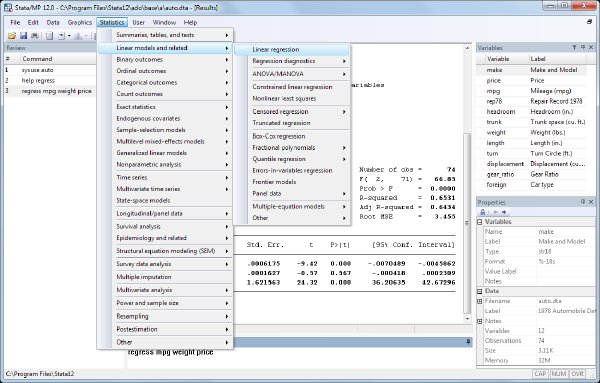The width and height of the screenshot is (600, 383).
Task: Expand Summaries, tables, and tests submenu
Action: [165, 35]
